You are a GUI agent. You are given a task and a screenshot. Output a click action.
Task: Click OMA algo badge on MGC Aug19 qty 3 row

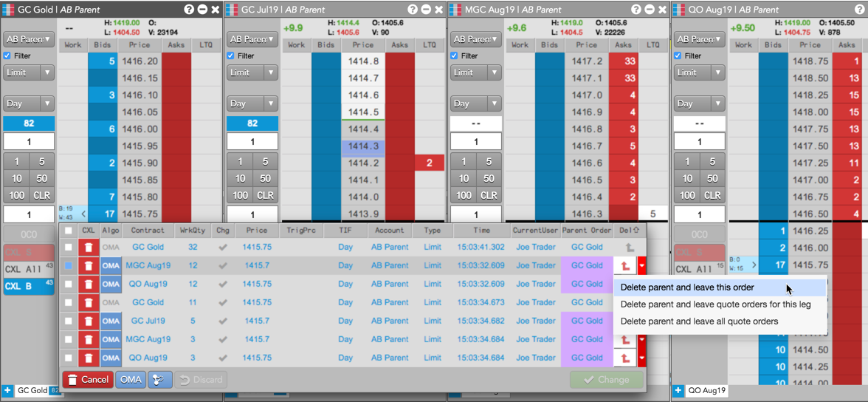click(x=111, y=338)
